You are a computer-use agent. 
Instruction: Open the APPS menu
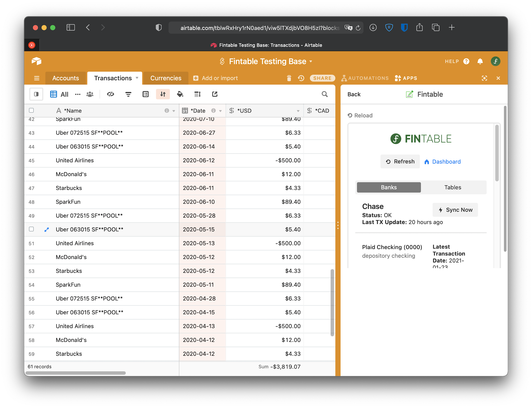click(406, 78)
